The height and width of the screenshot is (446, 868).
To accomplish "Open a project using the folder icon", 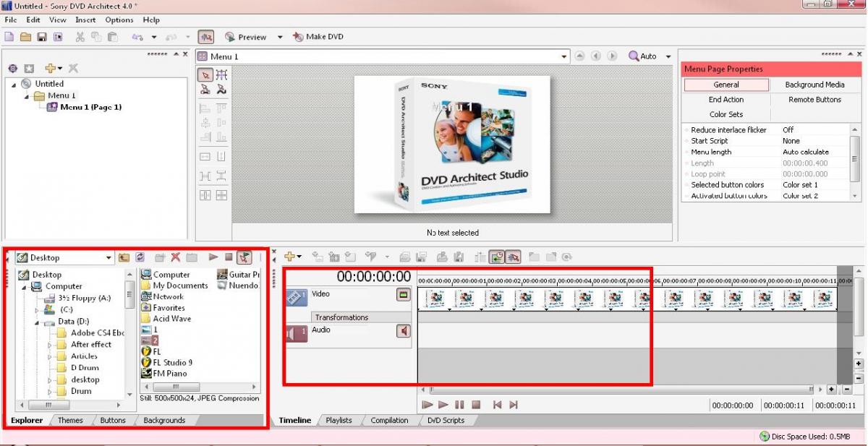I will 25,37.
